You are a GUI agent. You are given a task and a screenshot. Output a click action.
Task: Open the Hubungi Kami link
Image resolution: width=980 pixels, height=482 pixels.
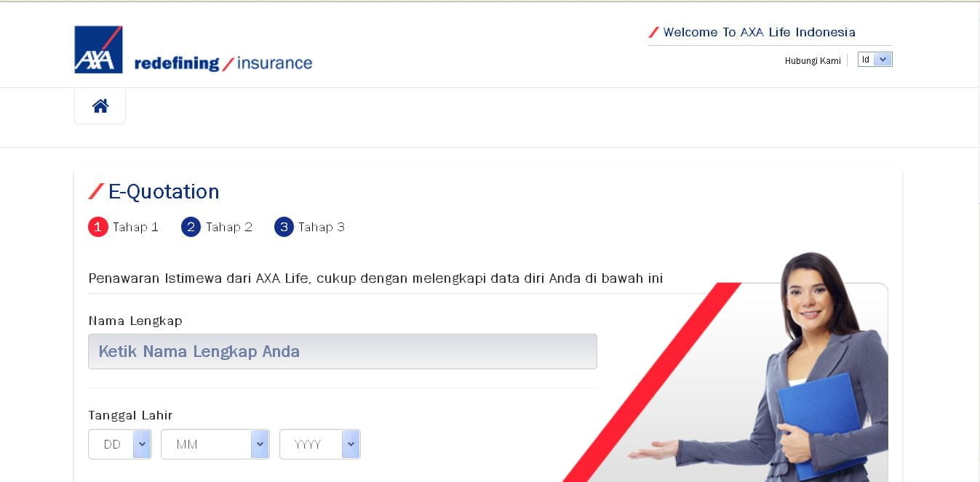[813, 60]
